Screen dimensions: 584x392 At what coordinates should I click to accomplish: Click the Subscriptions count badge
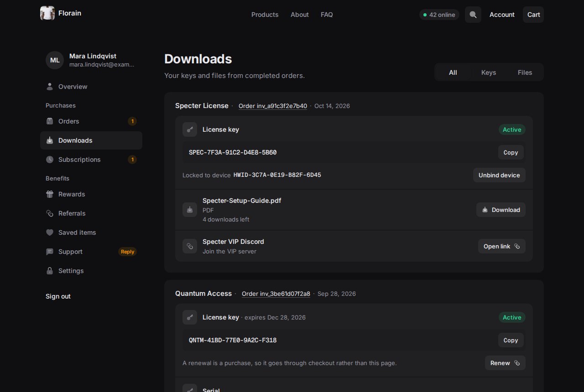pos(132,160)
